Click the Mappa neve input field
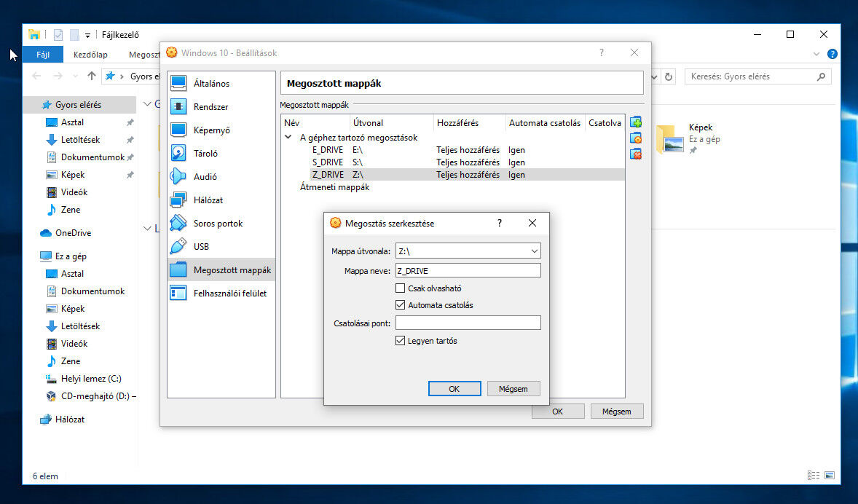This screenshot has height=504, width=858. coord(468,270)
